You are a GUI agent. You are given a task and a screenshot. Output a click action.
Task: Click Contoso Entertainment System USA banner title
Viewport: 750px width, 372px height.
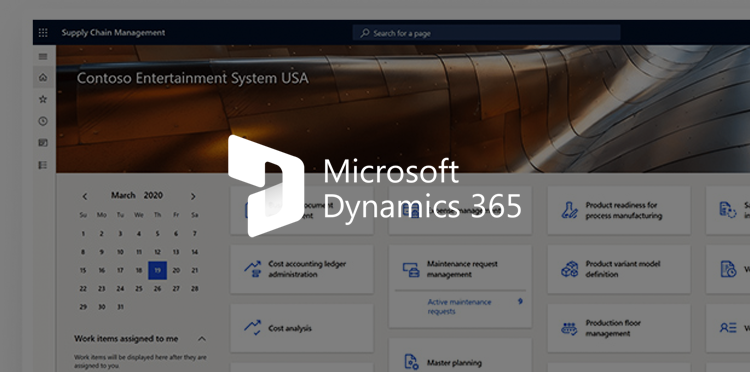[192, 78]
